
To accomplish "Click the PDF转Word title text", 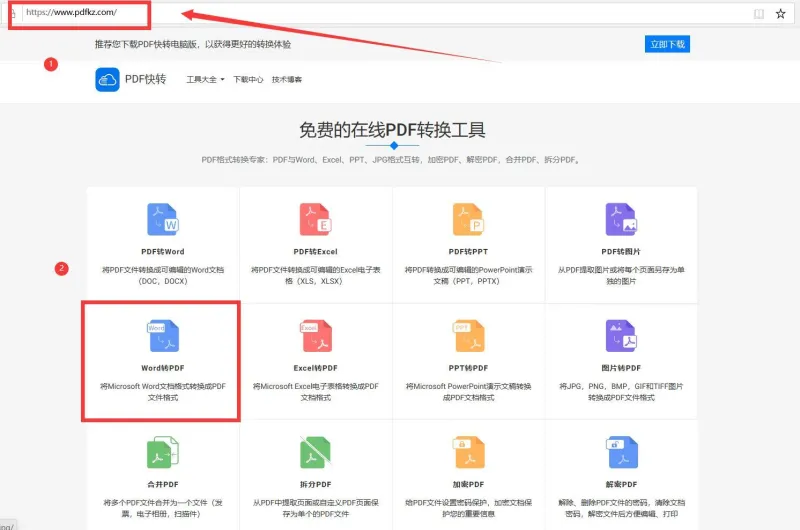I will click(x=163, y=251).
